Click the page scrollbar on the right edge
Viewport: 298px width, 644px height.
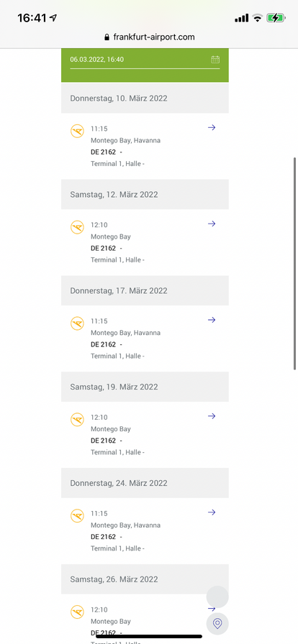coord(294,263)
